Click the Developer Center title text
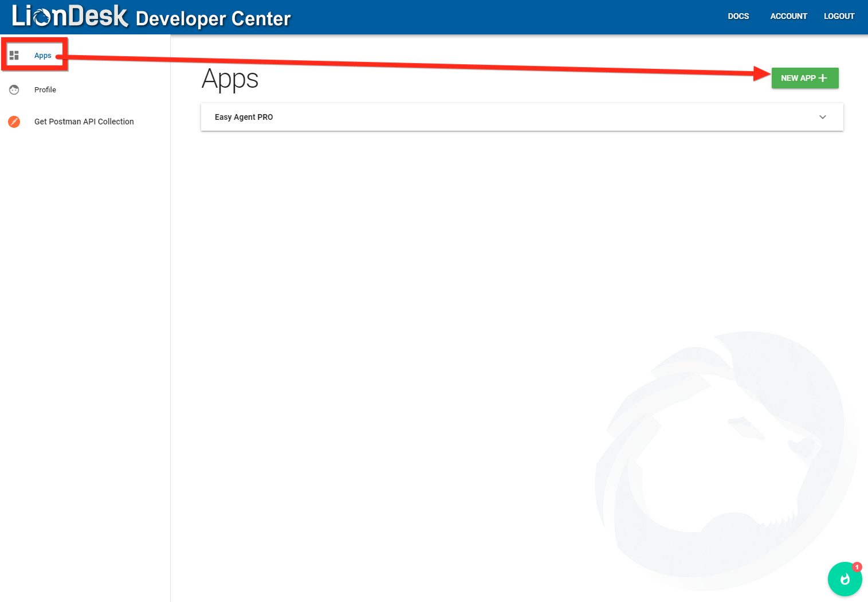868x602 pixels. (x=213, y=18)
